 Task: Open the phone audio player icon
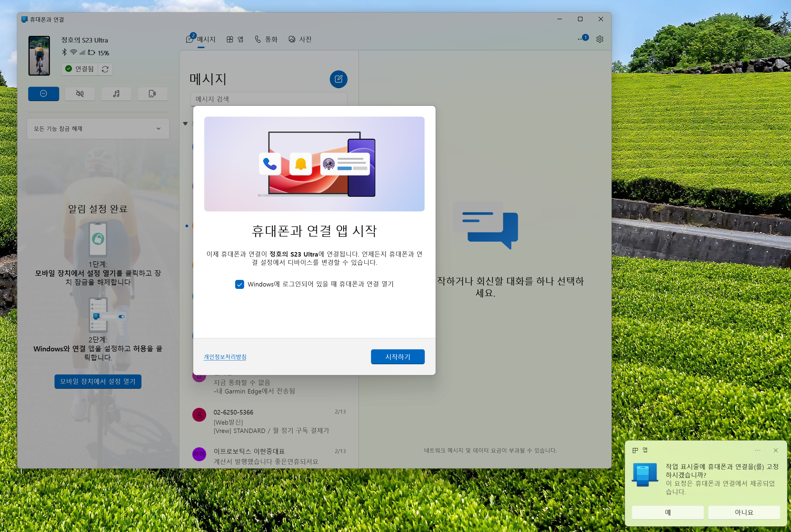click(x=116, y=94)
